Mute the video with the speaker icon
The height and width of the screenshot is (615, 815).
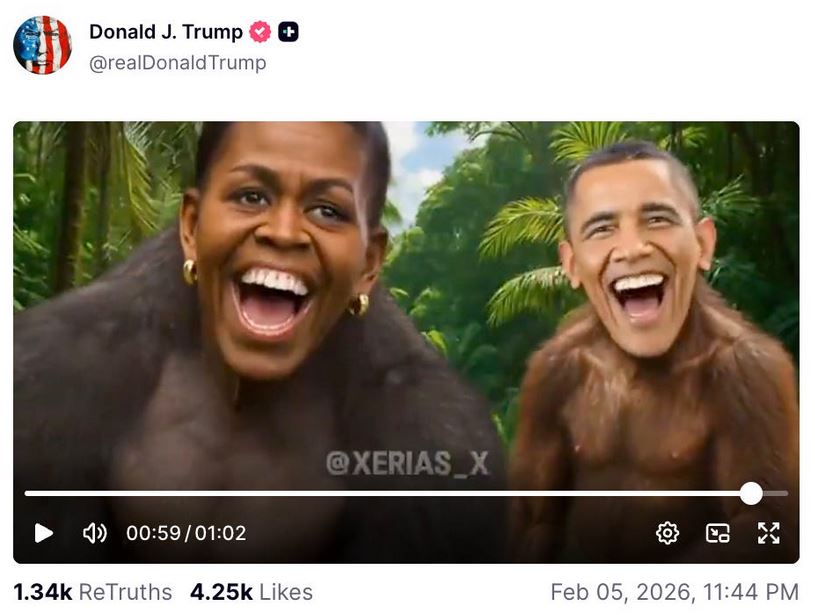[95, 533]
